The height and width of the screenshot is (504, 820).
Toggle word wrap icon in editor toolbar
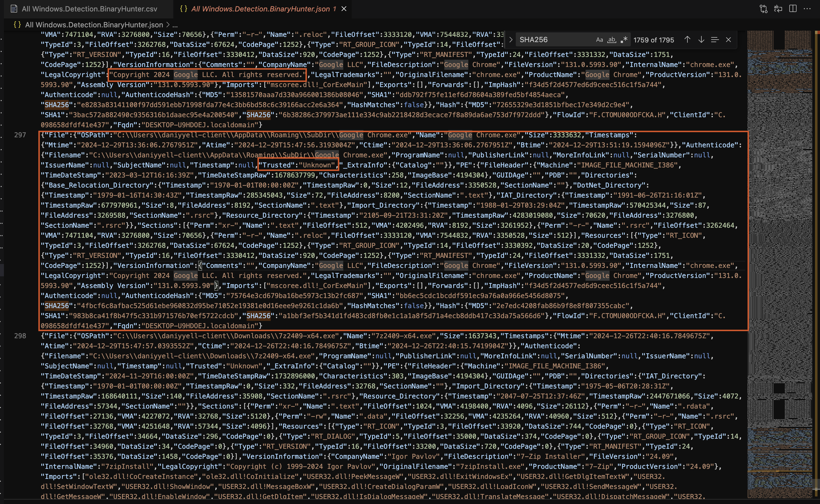point(778,9)
